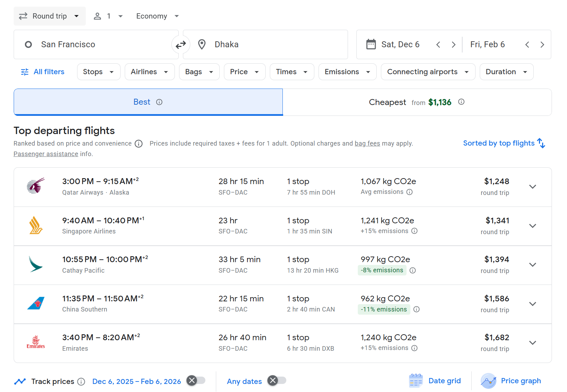
Task: Show Avg emissions info for Qatar flight
Action: [410, 192]
